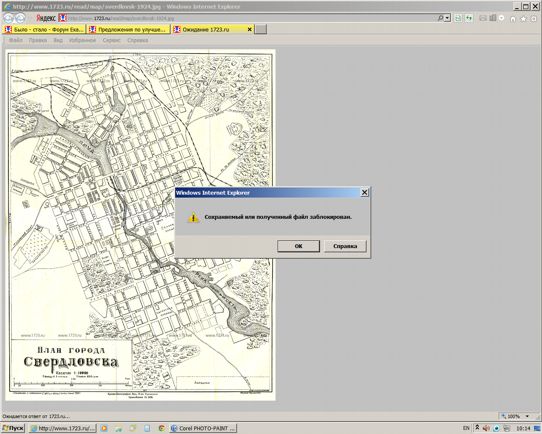Viewport: 542px width, 434px height.
Task: Click the first orange quick launch icon
Action: [104, 428]
